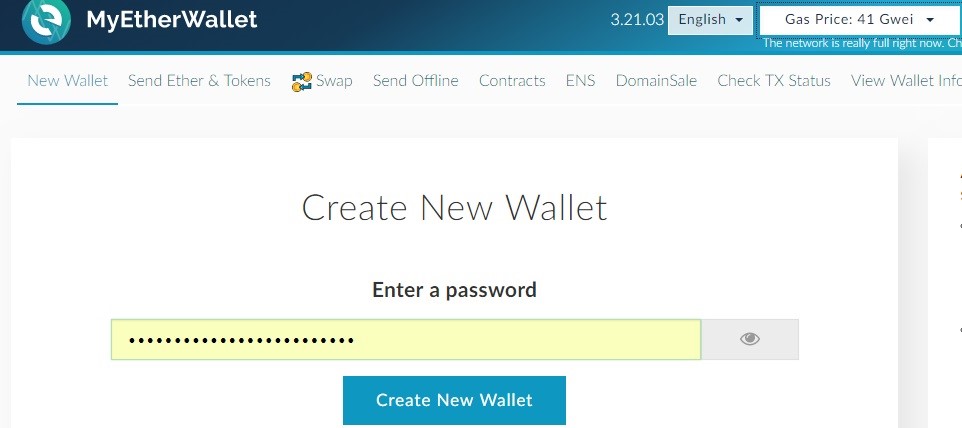Go to Check TX Status tab
Screen dimensions: 962x428
(774, 81)
